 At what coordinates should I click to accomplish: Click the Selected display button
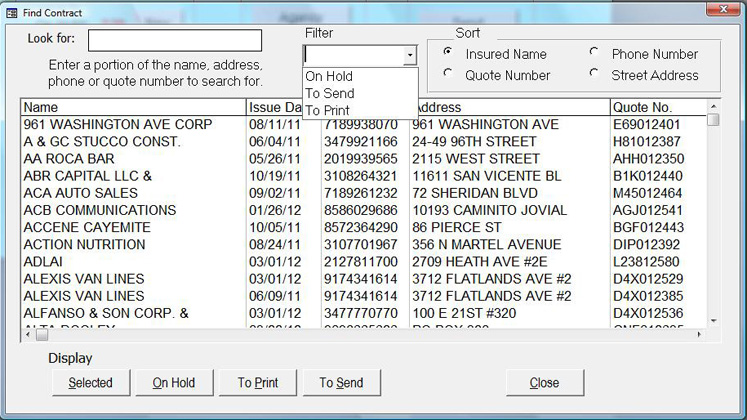tap(91, 382)
